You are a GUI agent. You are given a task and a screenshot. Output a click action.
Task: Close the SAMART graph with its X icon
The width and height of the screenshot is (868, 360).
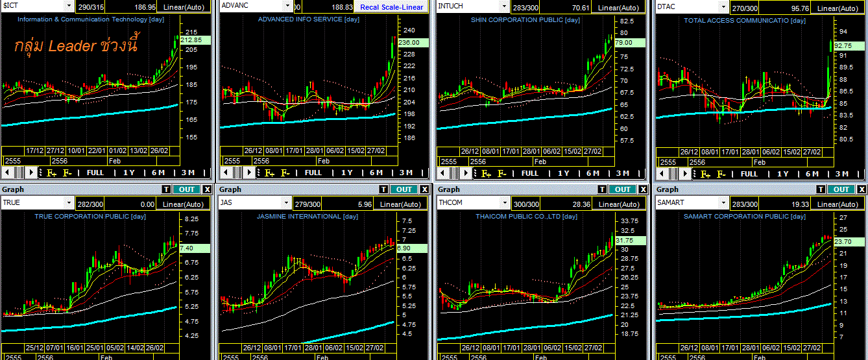coord(862,189)
